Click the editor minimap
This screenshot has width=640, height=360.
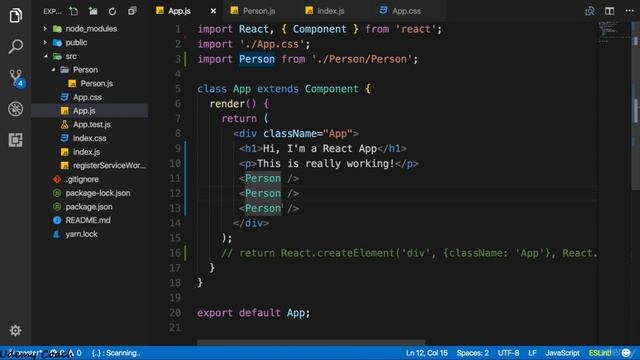[614, 32]
